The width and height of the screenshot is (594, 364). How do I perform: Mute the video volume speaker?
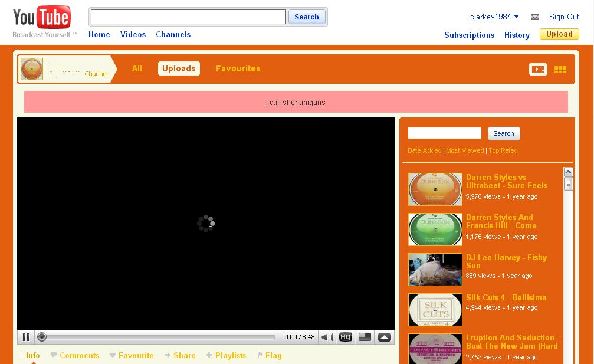pyautogui.click(x=327, y=337)
